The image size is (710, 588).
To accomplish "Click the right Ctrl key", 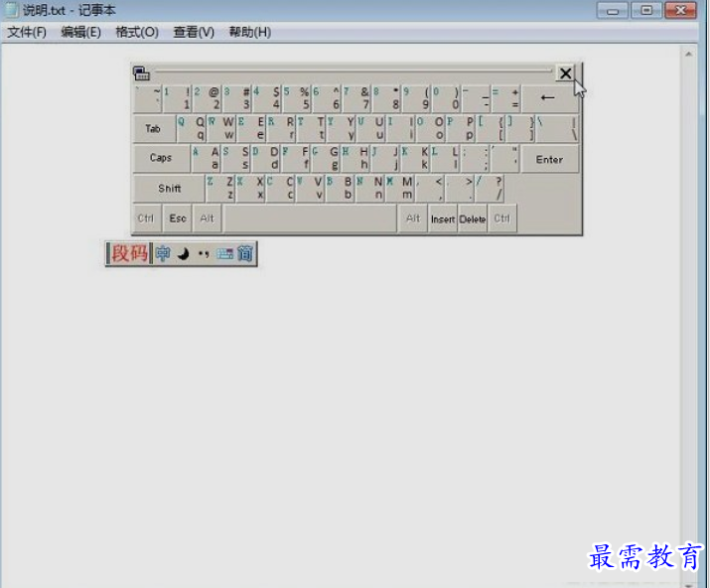I will tap(502, 219).
